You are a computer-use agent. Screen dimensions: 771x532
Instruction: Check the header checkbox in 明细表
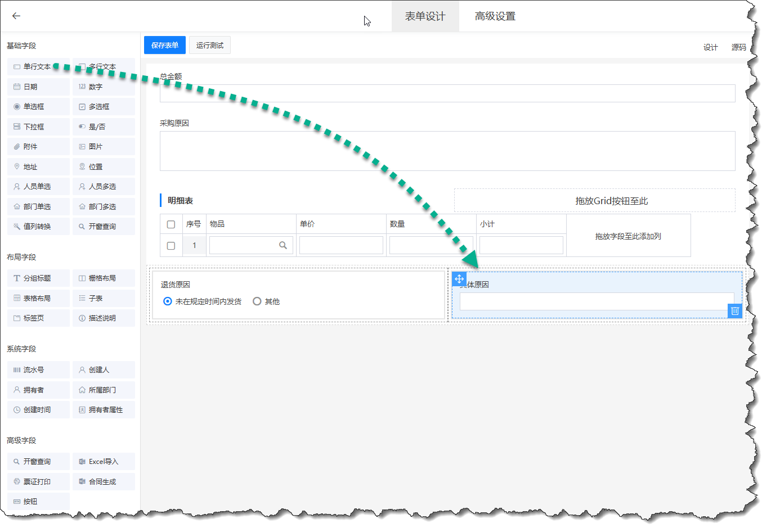coord(171,224)
